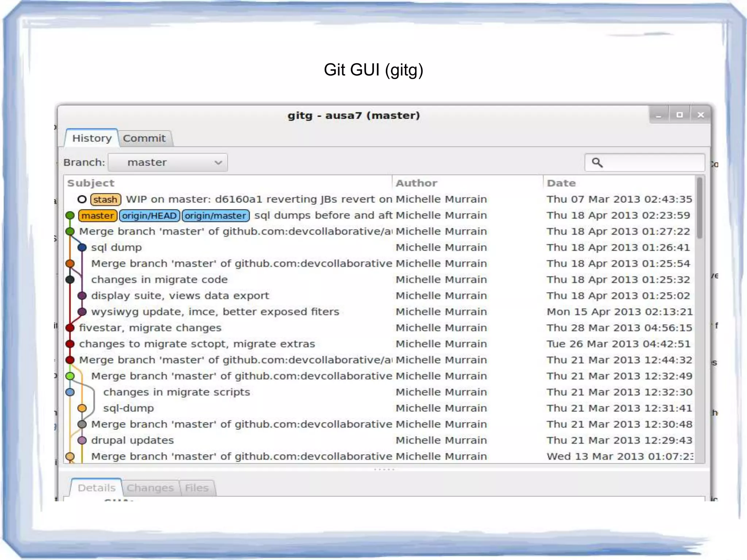Click the master branch label
The height and width of the screenshot is (560, 747).
click(x=97, y=215)
